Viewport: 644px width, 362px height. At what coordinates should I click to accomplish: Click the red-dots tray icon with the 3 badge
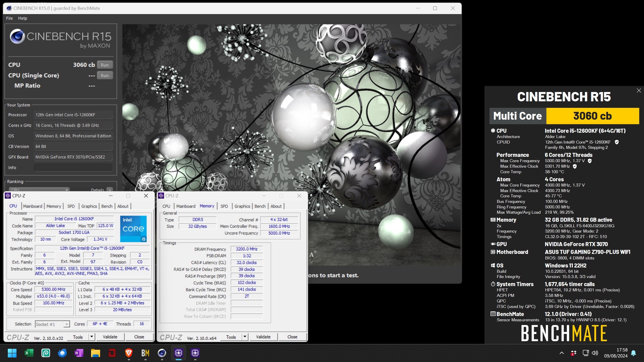click(573, 353)
